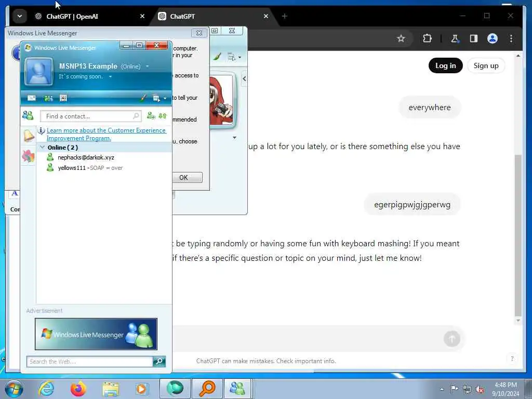Open the bell alerts tab on the left sidebar
Image resolution: width=532 pixels, height=399 pixels.
click(29, 136)
